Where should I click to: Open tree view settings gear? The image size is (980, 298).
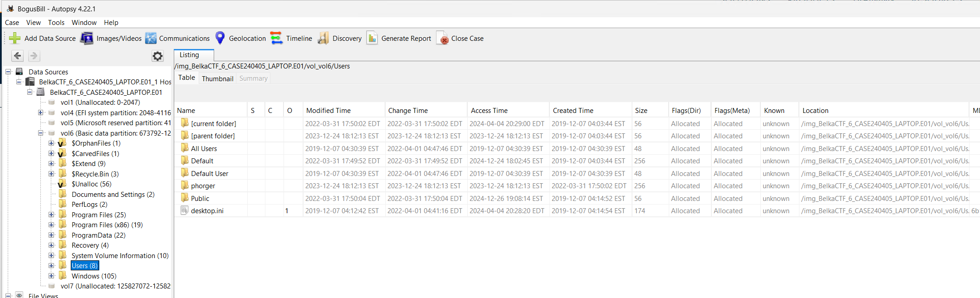157,56
